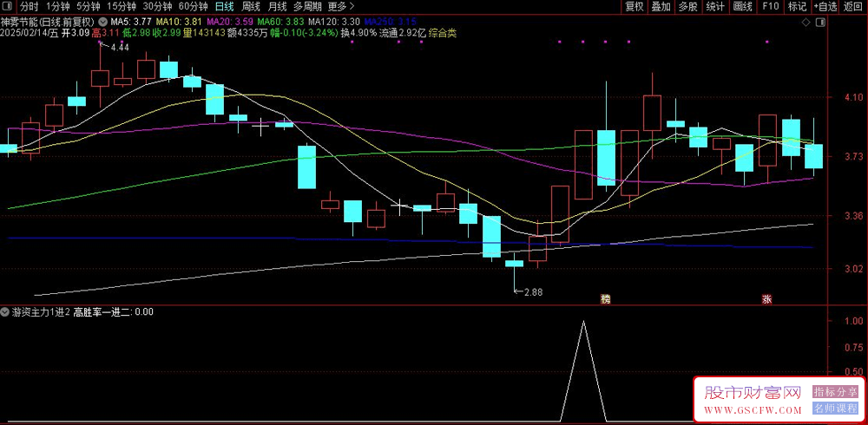868x425 pixels.
Task: Click the MA10: 3.81 label
Action: pos(179,23)
